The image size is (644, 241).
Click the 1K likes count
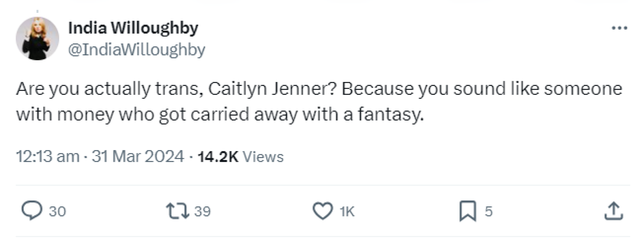point(347,211)
